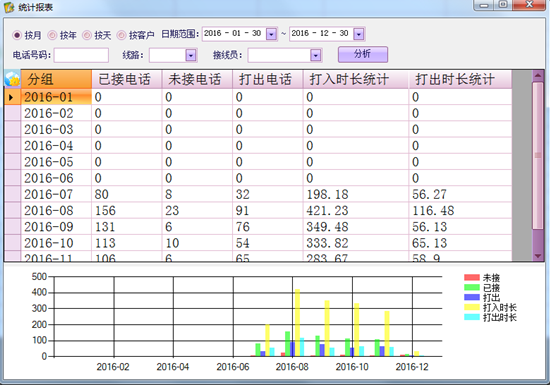Click the row selector arrow for 2016-01
Screen dimensions: 550x385
point(12,97)
